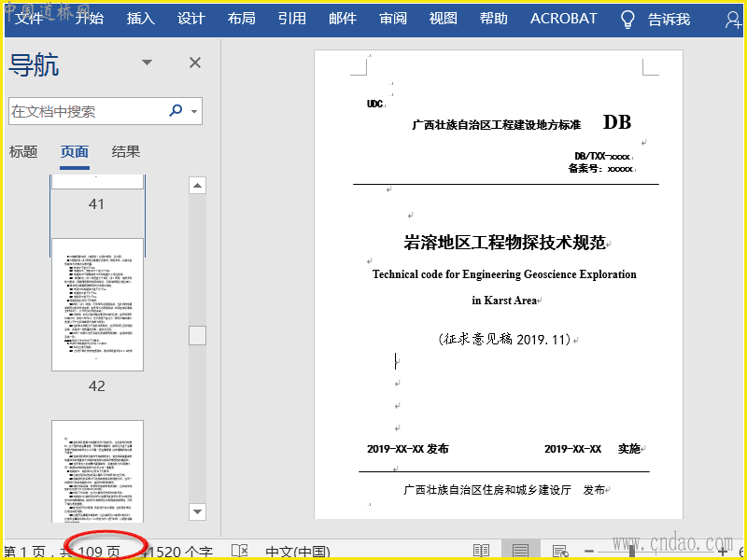Open the 插入 ribbon tab

pos(141,19)
